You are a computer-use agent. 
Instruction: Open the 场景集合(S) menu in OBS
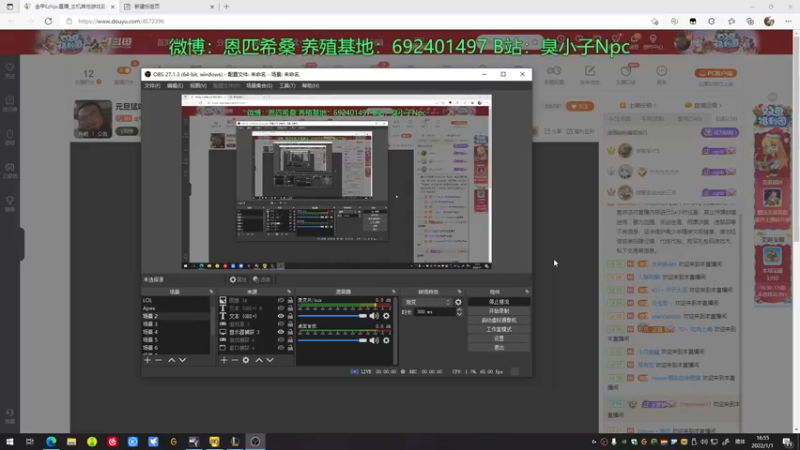(259, 86)
